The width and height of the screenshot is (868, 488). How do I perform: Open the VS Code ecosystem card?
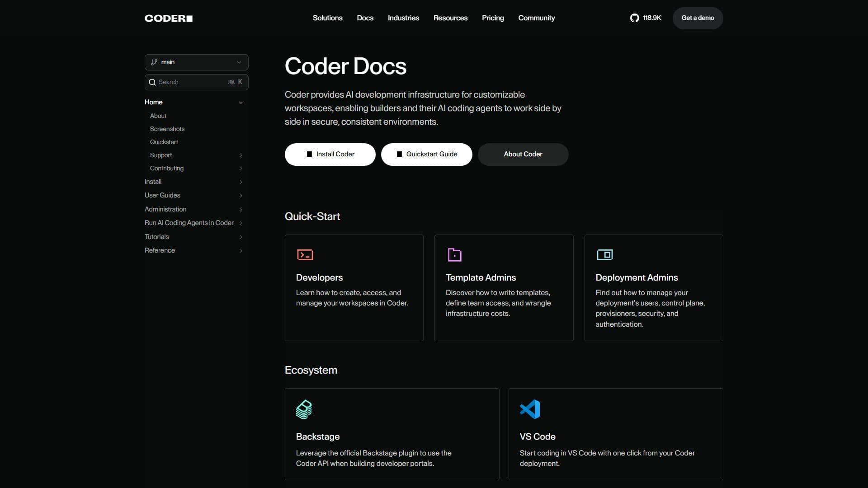pyautogui.click(x=616, y=434)
